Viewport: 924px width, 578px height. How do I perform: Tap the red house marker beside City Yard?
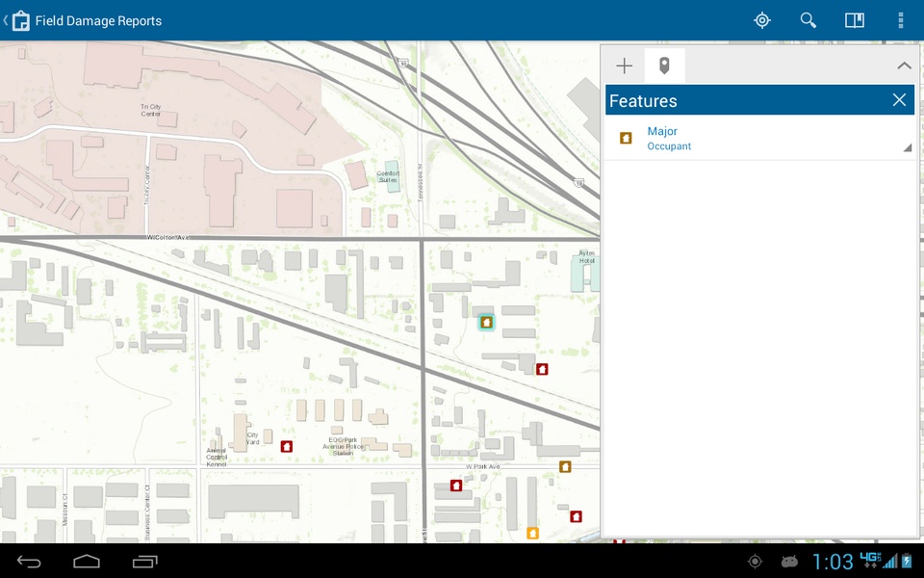point(287,446)
